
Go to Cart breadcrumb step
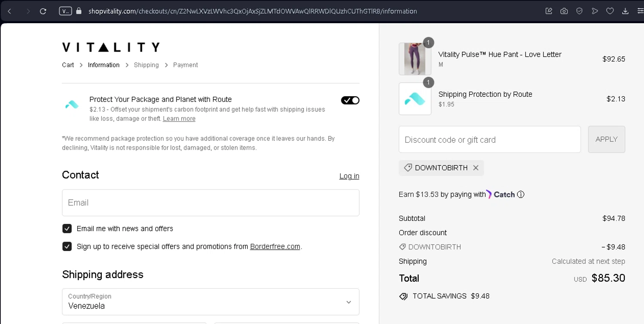click(x=68, y=65)
